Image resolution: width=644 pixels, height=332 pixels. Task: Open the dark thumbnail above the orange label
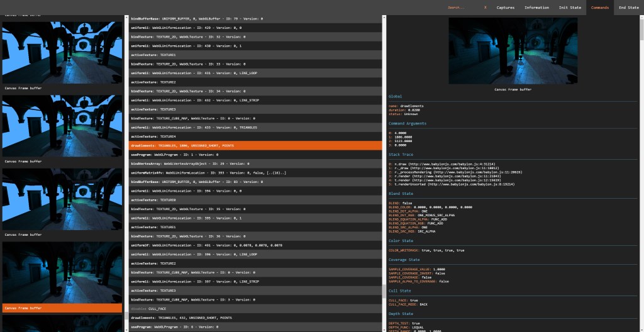62,272
